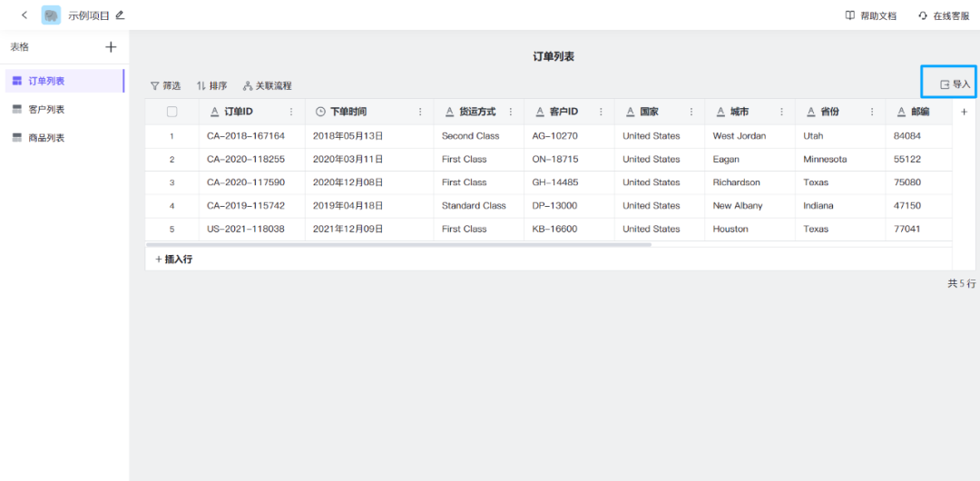980x481 pixels.
Task: Open 在线客服 online support
Action: pyautogui.click(x=944, y=15)
